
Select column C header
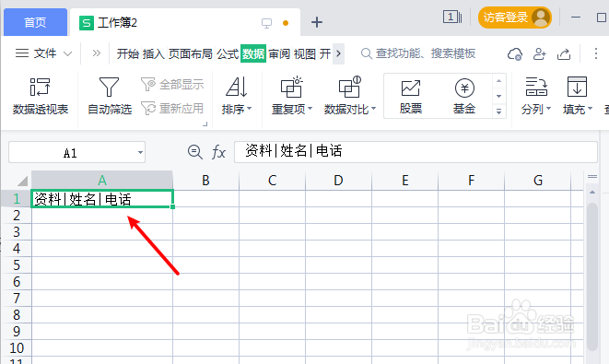tap(273, 181)
